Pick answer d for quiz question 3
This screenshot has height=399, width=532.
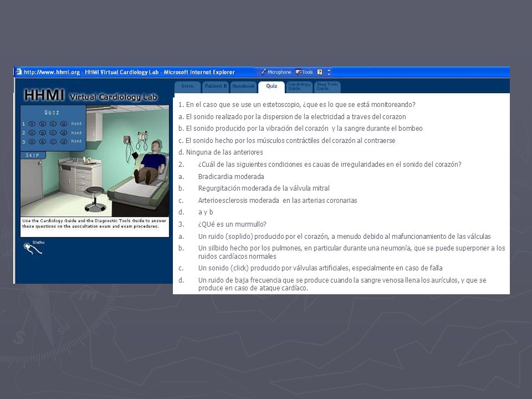coord(63,141)
